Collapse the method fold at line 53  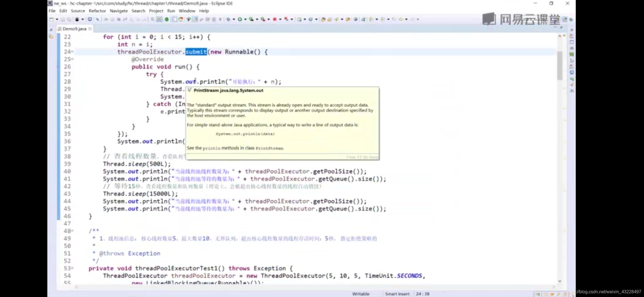pyautogui.click(x=72, y=268)
